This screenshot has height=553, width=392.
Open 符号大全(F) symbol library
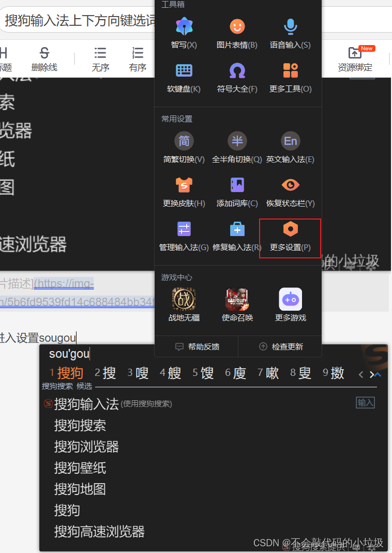coord(237,78)
